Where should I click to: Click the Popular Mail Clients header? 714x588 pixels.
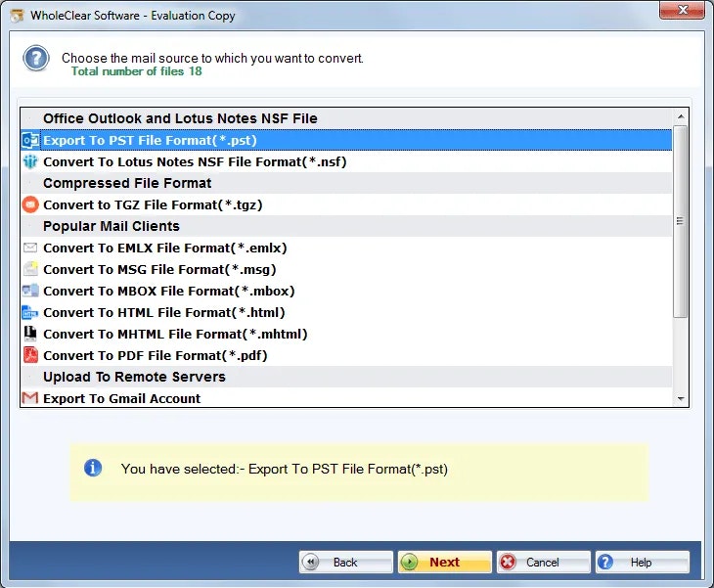pos(346,226)
